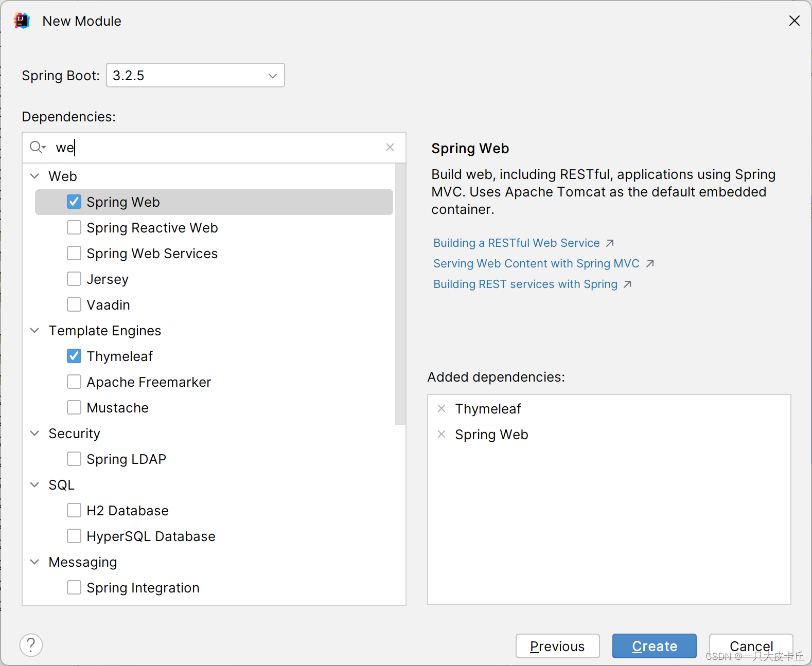Enable Spring Integration dependency
The height and width of the screenshot is (666, 812).
(74, 587)
